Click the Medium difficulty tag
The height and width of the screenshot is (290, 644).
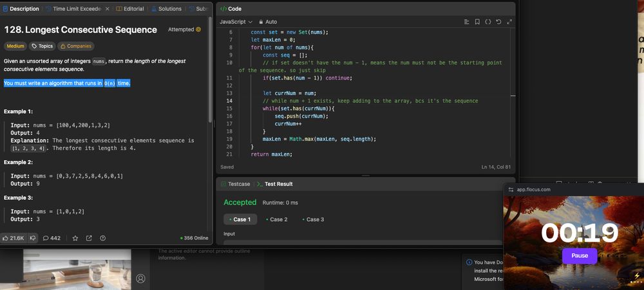(x=15, y=46)
